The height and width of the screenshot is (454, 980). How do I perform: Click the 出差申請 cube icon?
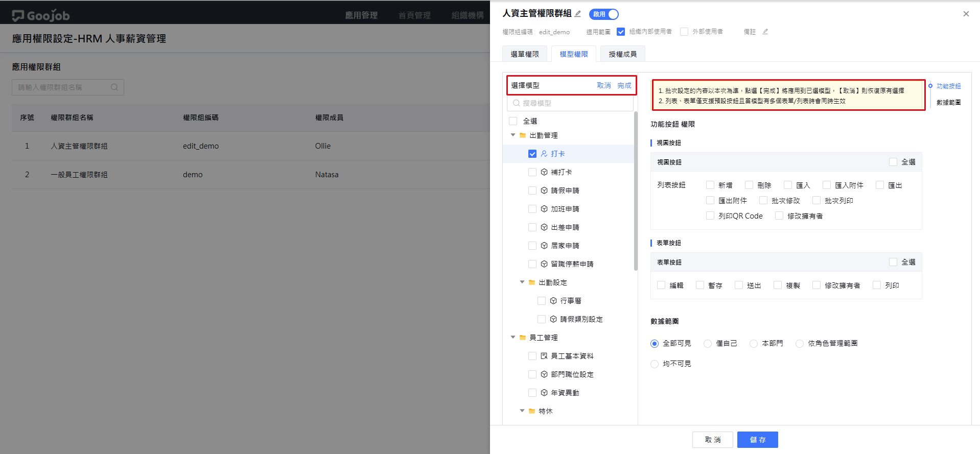coord(544,227)
